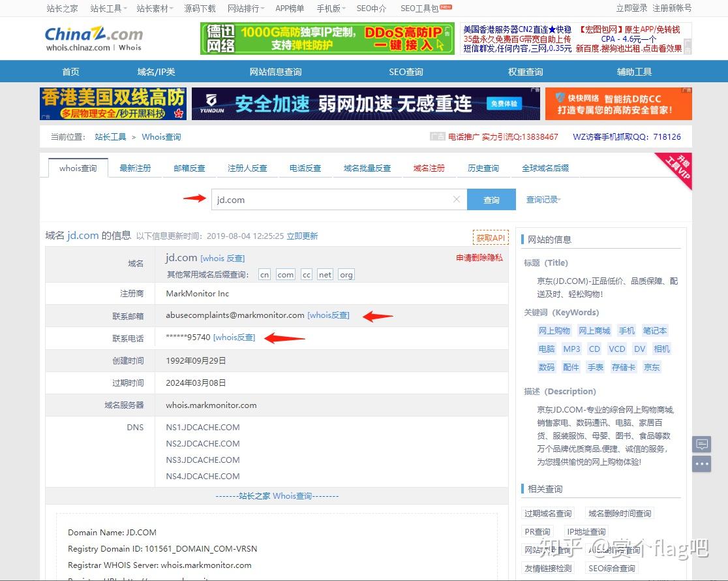728x581 pixels.
Task: Open 友情链接检测 related query
Action: coord(548,568)
